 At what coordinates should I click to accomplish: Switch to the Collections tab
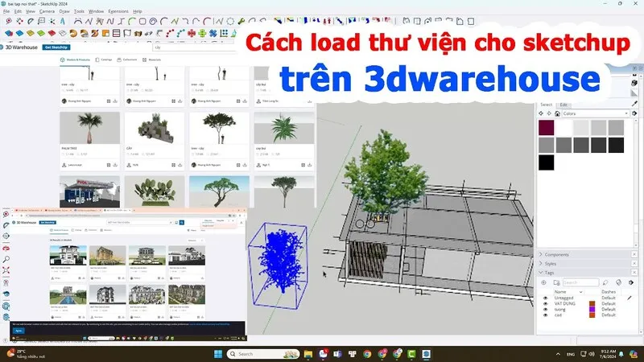pos(127,60)
